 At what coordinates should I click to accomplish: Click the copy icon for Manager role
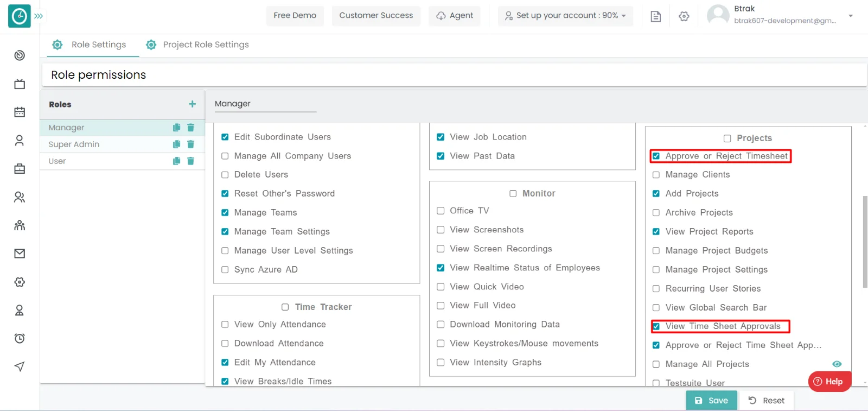click(x=176, y=128)
